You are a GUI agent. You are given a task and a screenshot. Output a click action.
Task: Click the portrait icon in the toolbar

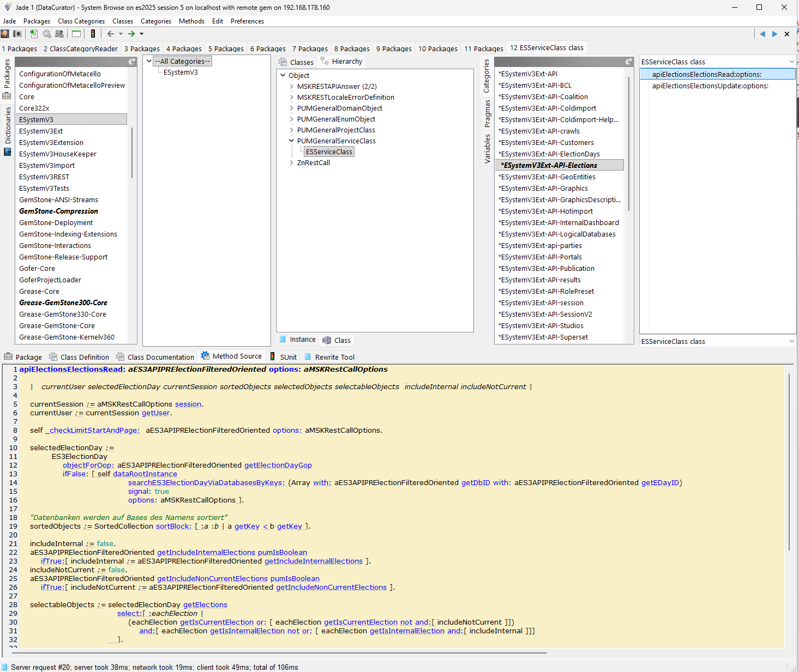click(5, 34)
